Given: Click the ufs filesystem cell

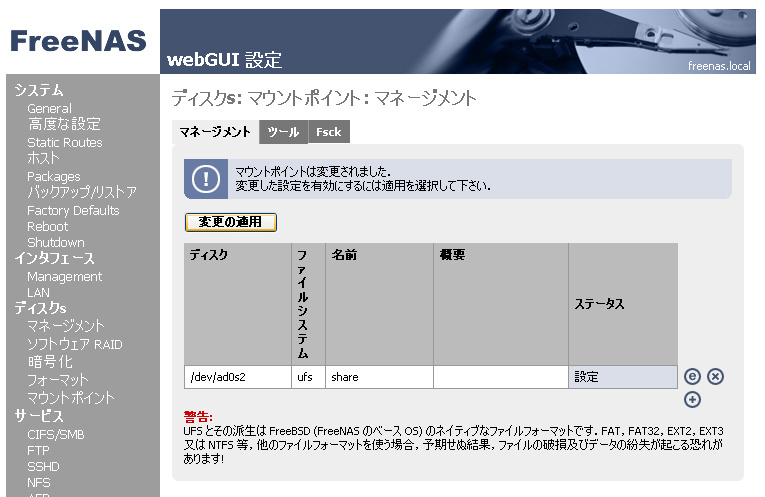Looking at the screenshot, I should pyautogui.click(x=308, y=377).
